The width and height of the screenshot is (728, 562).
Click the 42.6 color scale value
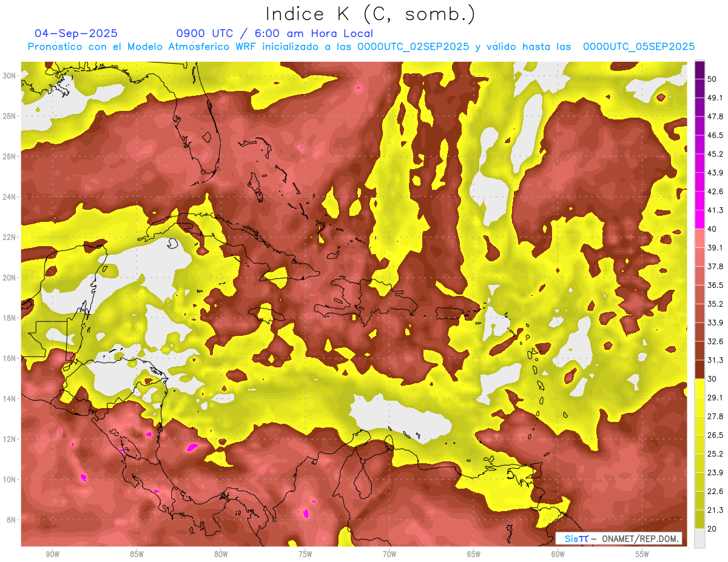click(x=716, y=192)
